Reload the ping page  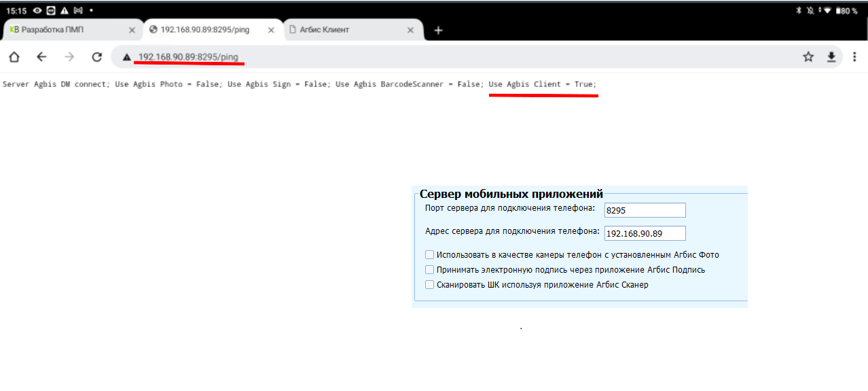click(x=97, y=57)
